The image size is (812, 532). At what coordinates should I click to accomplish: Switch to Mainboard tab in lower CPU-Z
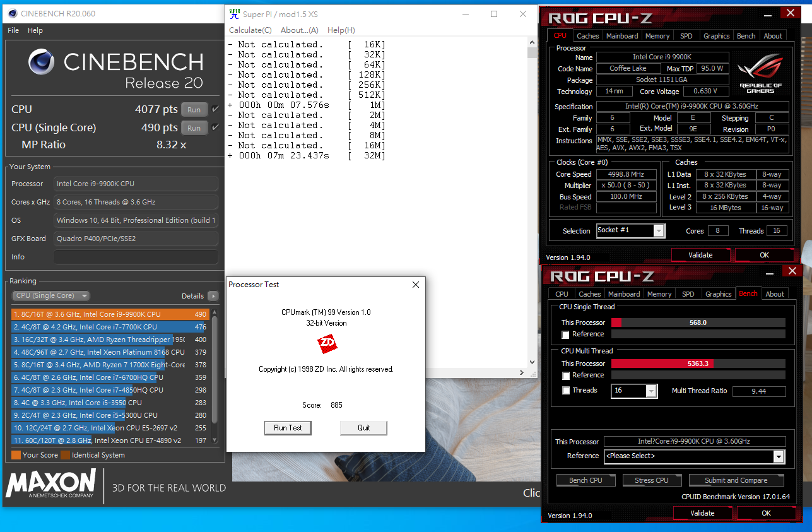point(624,294)
